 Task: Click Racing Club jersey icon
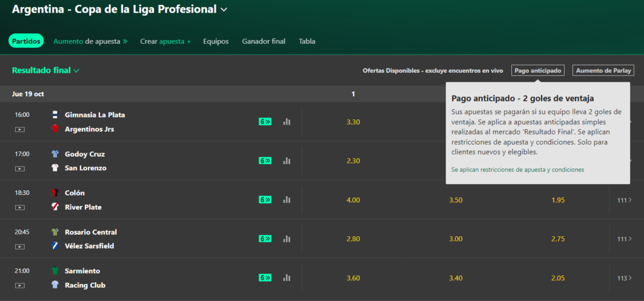tap(55, 285)
